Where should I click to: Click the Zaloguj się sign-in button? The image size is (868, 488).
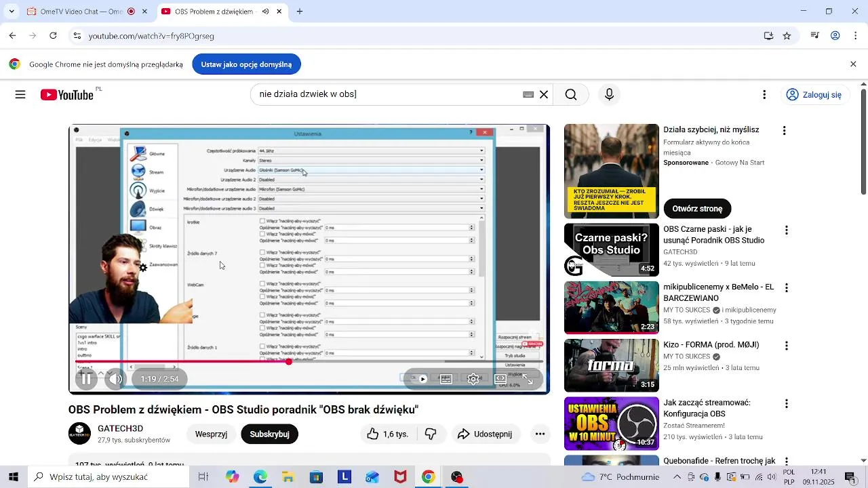click(814, 95)
